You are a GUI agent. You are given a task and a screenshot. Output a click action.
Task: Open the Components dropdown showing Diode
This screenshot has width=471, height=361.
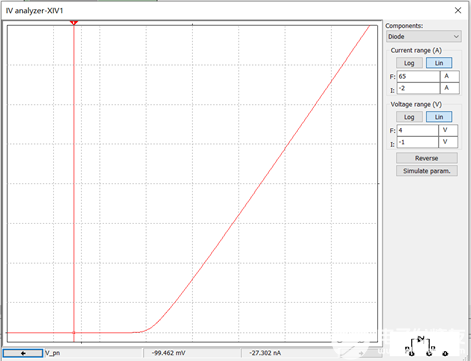424,36
